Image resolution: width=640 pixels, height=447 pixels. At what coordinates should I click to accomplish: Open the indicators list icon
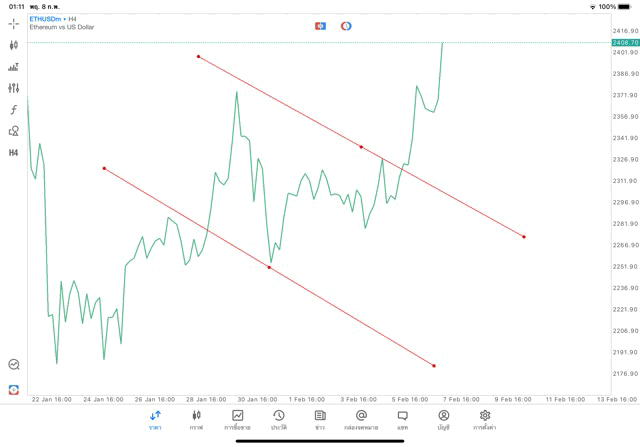tap(14, 67)
